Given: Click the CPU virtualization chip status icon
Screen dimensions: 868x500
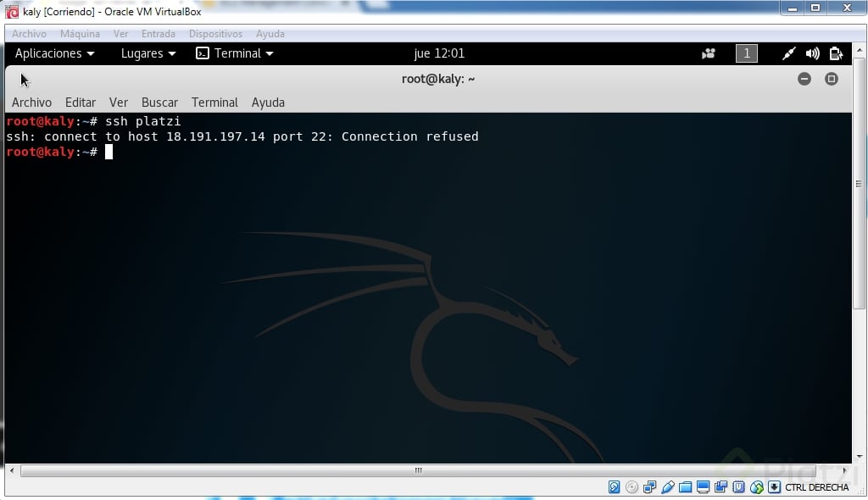Looking at the screenshot, I should click(738, 487).
